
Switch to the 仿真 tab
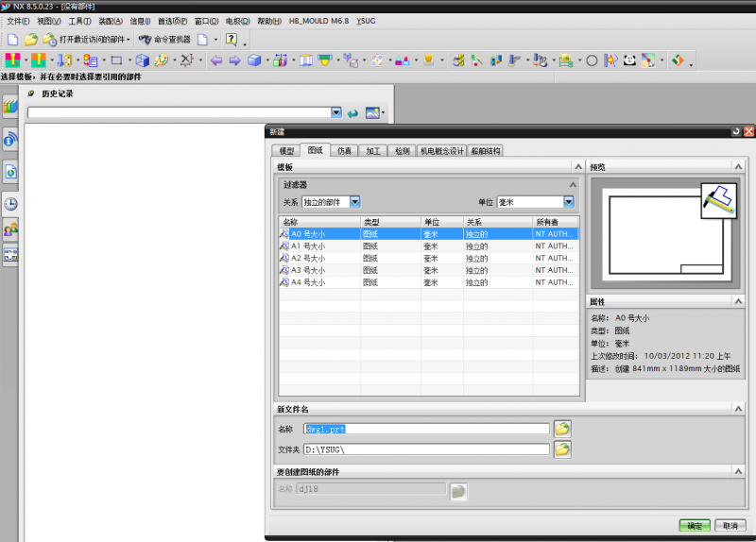coord(344,151)
